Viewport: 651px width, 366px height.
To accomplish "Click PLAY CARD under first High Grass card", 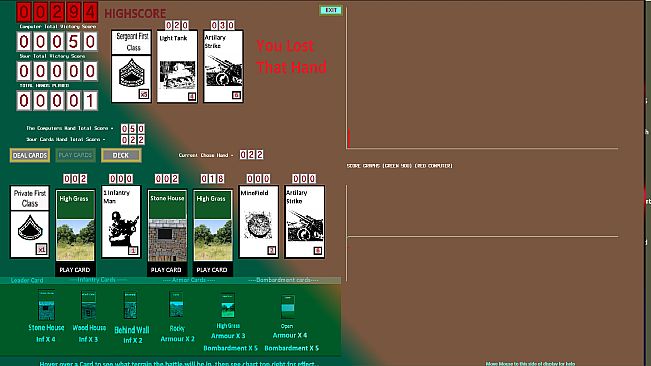I will pyautogui.click(x=75, y=270).
